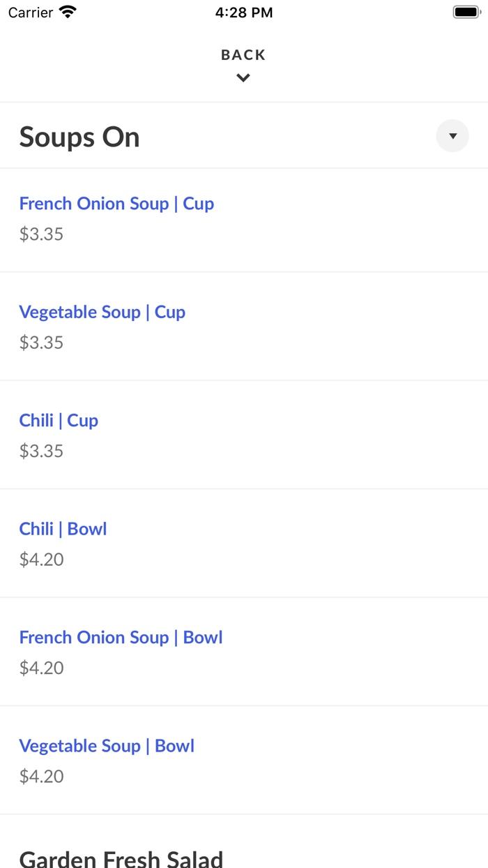
Task: Tap the $3.35 price under Vegetable Soup Cup
Action: (41, 343)
